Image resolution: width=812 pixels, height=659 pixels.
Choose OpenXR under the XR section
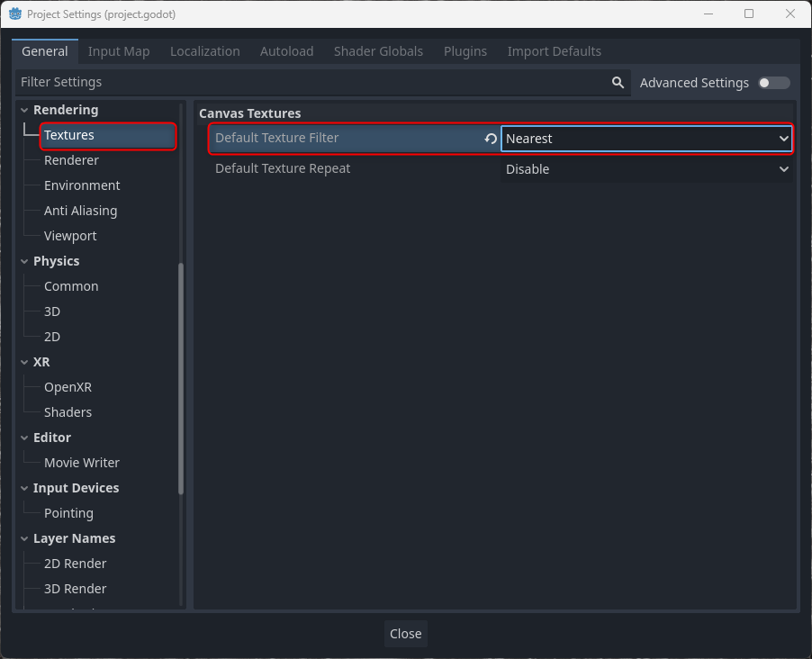(x=68, y=387)
